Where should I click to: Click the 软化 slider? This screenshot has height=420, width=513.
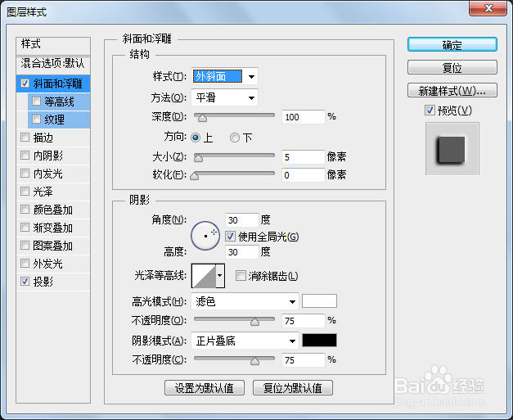click(x=234, y=174)
